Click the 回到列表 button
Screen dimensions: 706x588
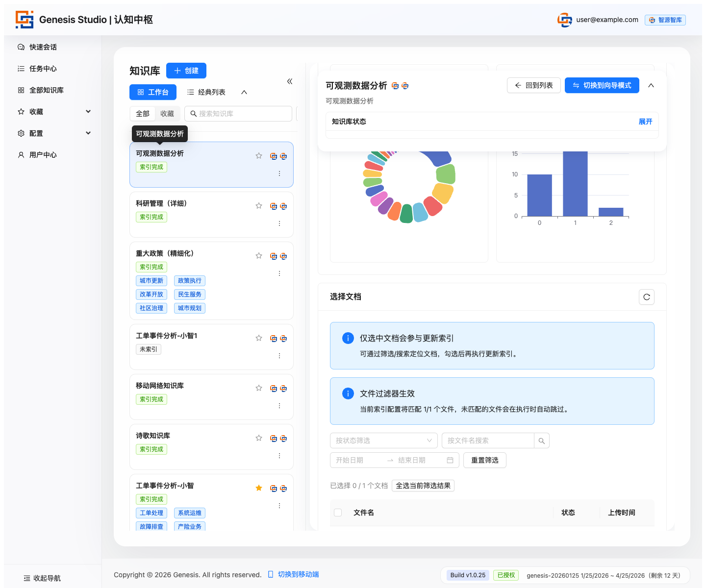coord(533,85)
